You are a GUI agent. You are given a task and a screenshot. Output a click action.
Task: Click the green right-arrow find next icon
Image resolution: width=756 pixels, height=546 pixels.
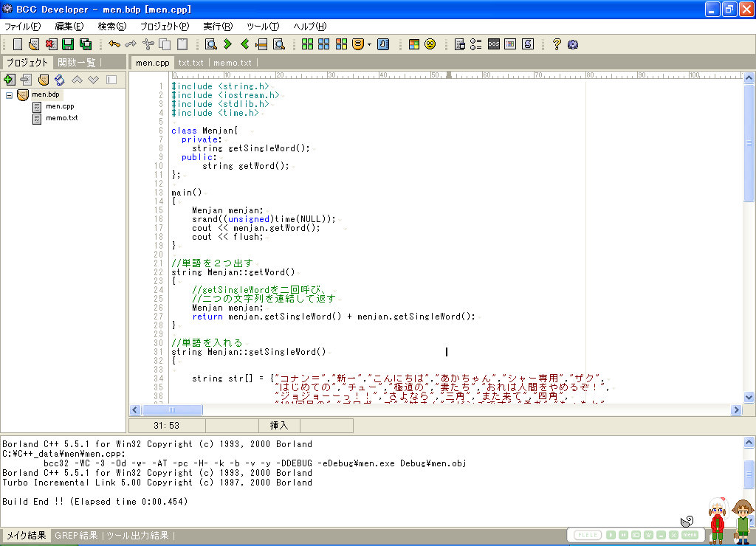[x=228, y=44]
